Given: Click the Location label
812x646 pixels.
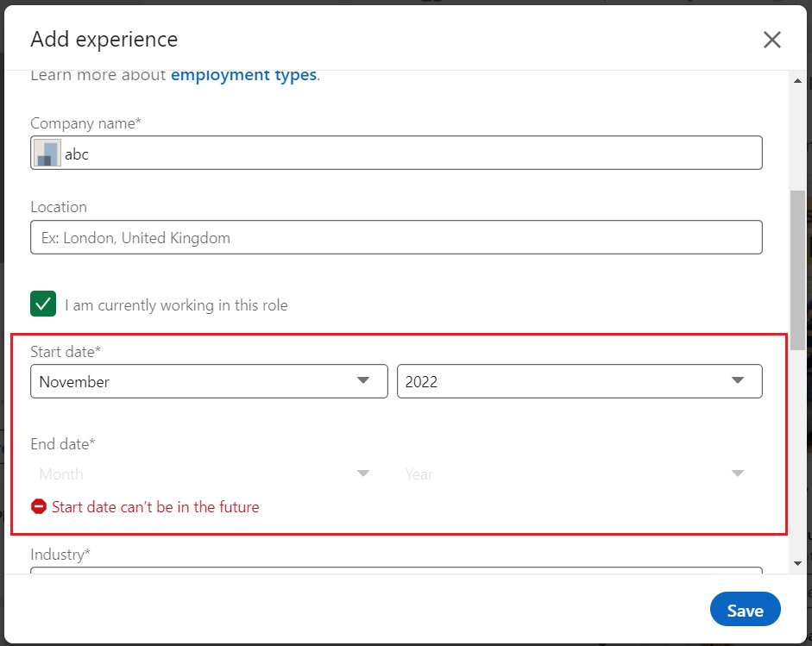Looking at the screenshot, I should point(59,207).
